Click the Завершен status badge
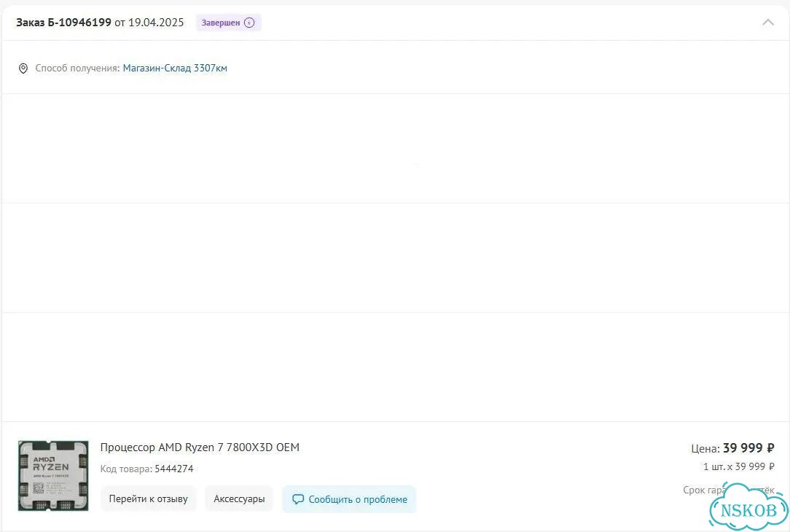 pyautogui.click(x=228, y=23)
